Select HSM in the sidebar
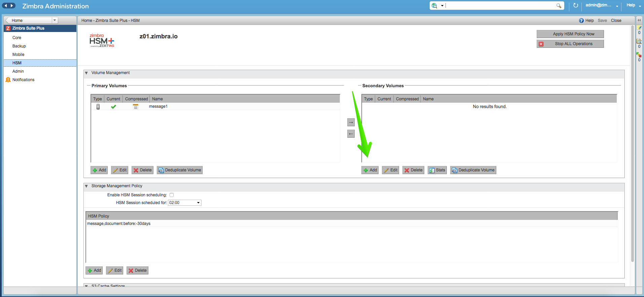This screenshot has width=644, height=297. 40,63
